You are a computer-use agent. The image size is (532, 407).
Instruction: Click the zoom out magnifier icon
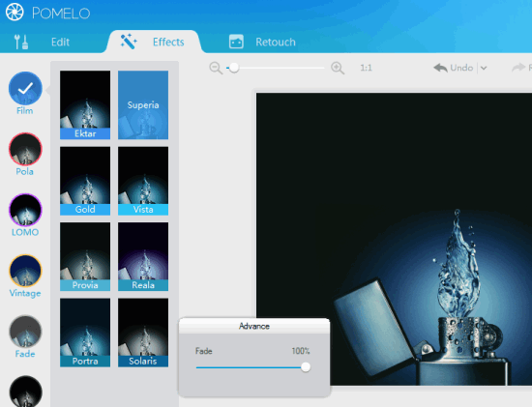tap(216, 68)
